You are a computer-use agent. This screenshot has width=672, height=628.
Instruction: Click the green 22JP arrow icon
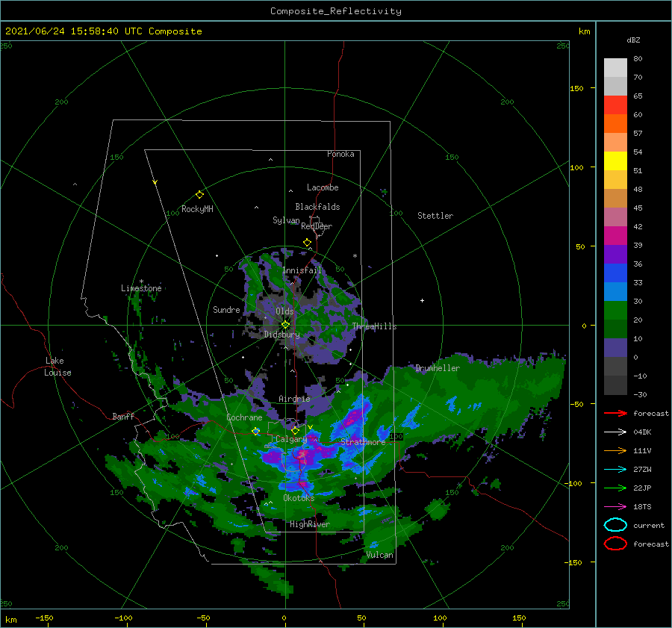click(615, 488)
